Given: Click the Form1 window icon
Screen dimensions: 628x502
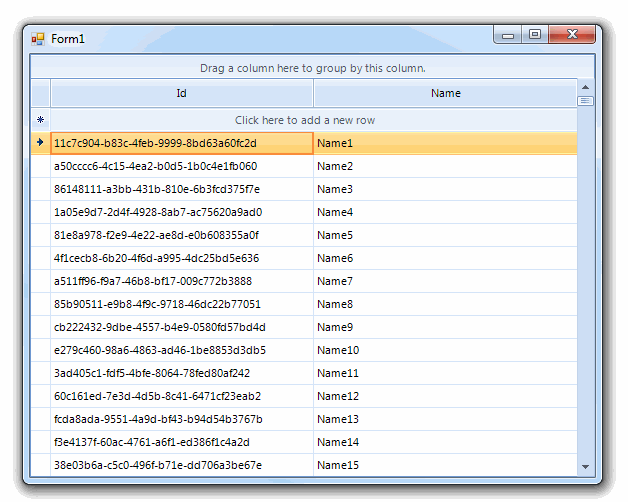Looking at the screenshot, I should coord(38,39).
